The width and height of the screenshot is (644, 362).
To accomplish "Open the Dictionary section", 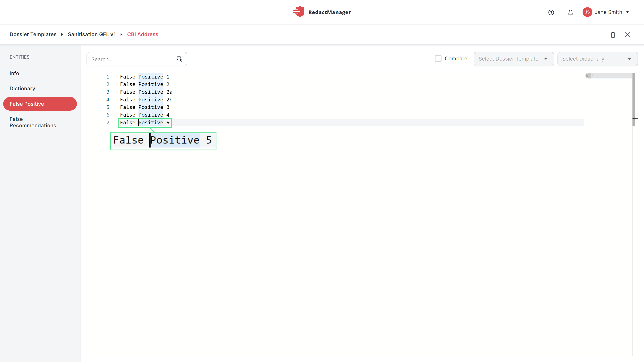I will pyautogui.click(x=22, y=88).
